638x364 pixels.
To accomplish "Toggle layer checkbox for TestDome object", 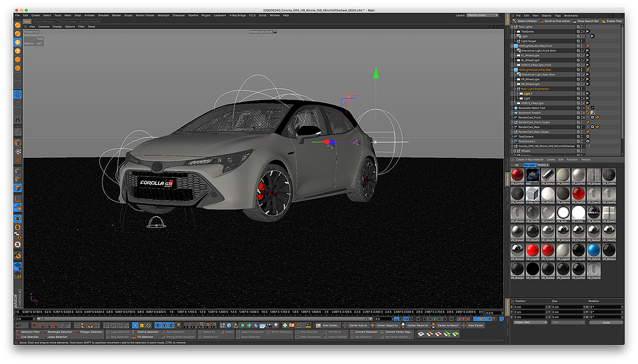I will pyautogui.click(x=578, y=31).
